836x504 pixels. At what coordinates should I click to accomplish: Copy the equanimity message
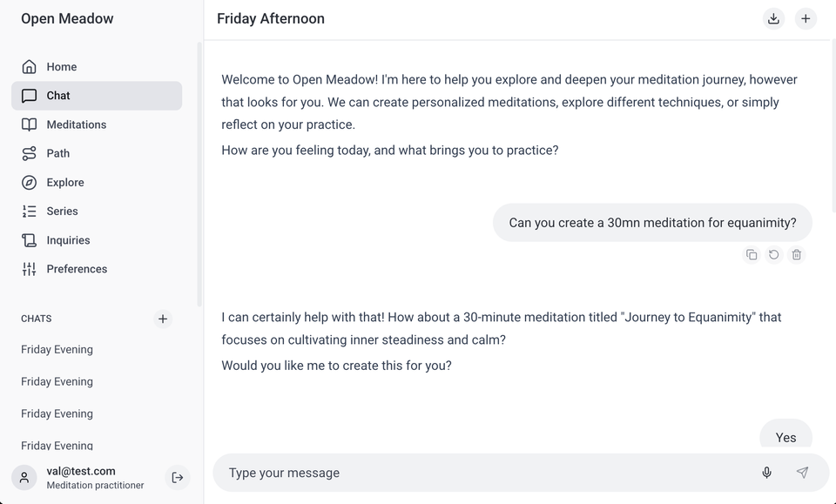click(751, 255)
